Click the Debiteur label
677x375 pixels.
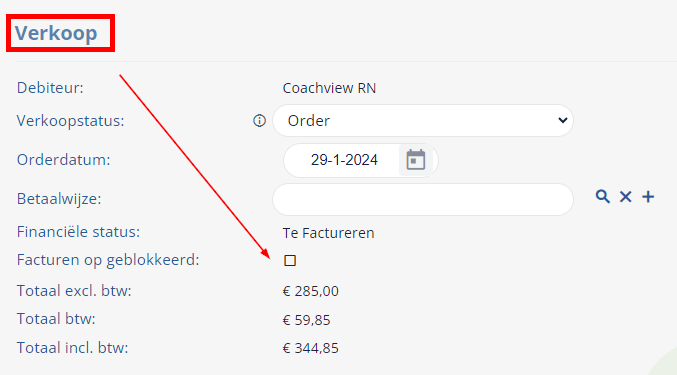point(50,88)
